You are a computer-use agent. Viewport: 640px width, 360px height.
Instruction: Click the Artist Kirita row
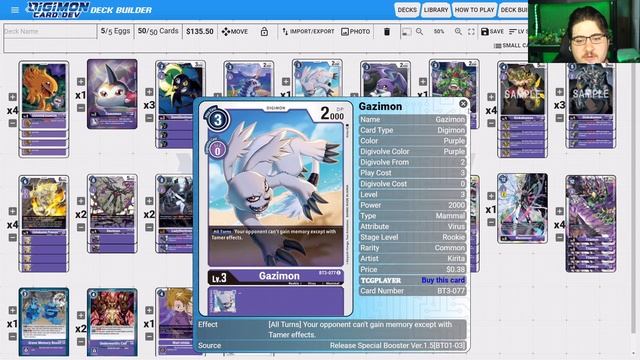pos(412,258)
